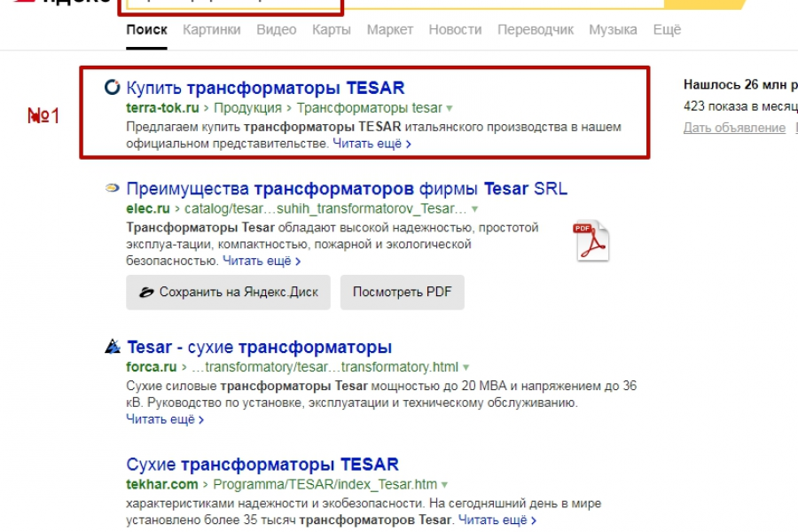Click 'Трансформаторы tesar' breadcrumb link
Image resolution: width=798 pixels, height=532 pixels.
[370, 108]
